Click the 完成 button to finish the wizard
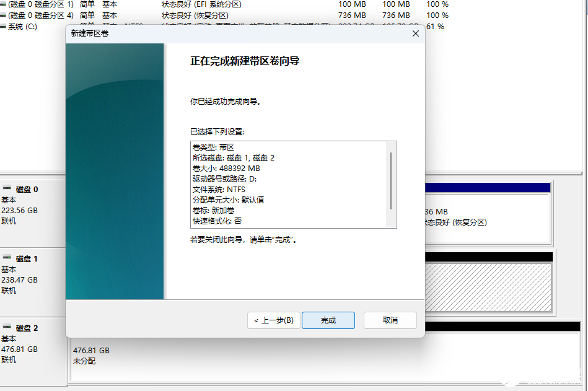The height and width of the screenshot is (391, 588). coord(328,320)
